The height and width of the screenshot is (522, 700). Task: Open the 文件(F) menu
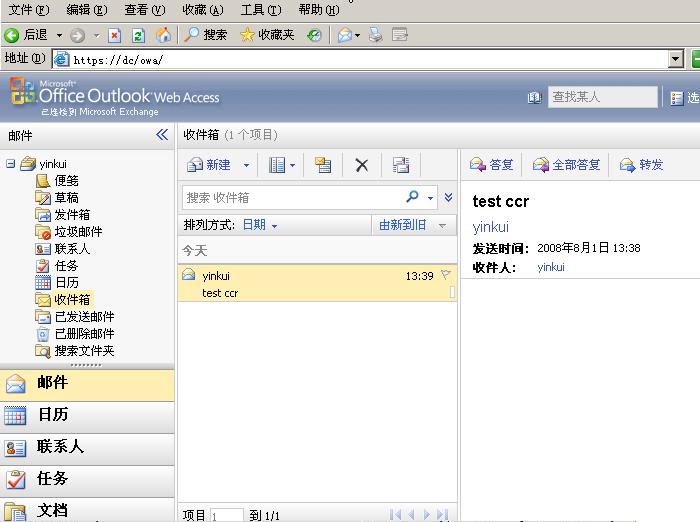pos(29,9)
